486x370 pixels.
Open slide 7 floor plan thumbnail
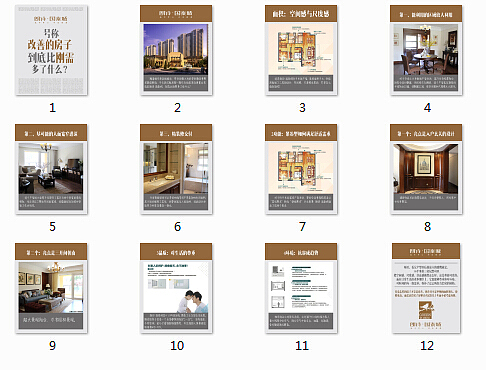(x=301, y=169)
